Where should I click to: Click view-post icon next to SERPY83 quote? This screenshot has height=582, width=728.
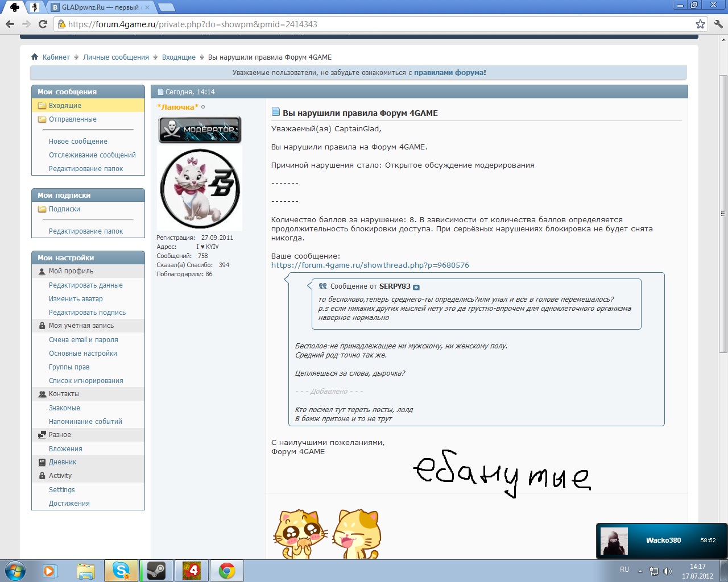click(416, 287)
